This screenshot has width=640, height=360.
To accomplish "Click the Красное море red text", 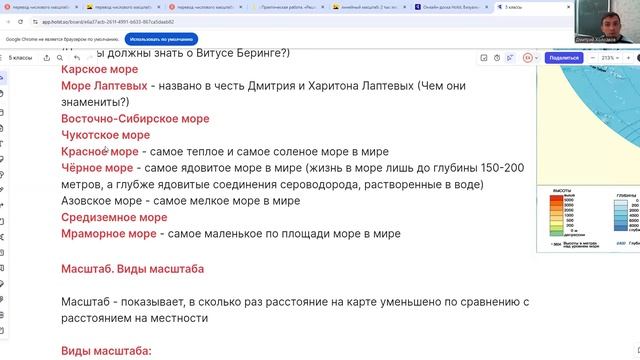I will pyautogui.click(x=100, y=151).
